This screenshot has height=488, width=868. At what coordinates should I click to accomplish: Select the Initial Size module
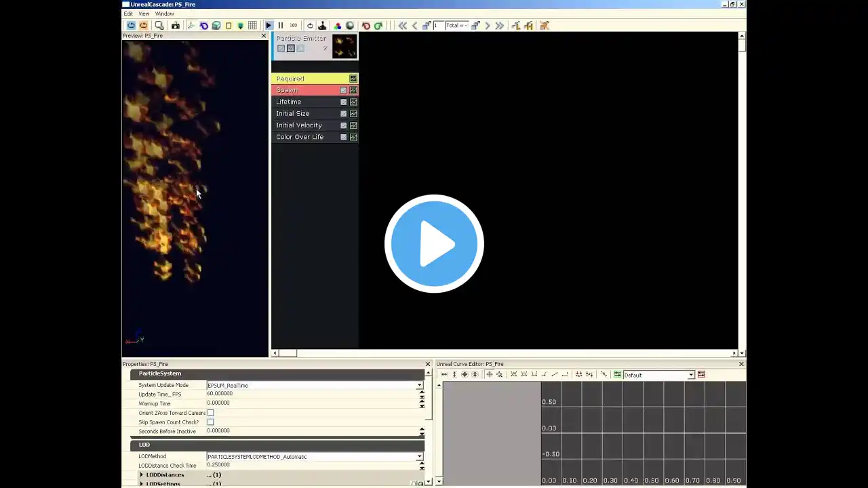[x=315, y=113]
